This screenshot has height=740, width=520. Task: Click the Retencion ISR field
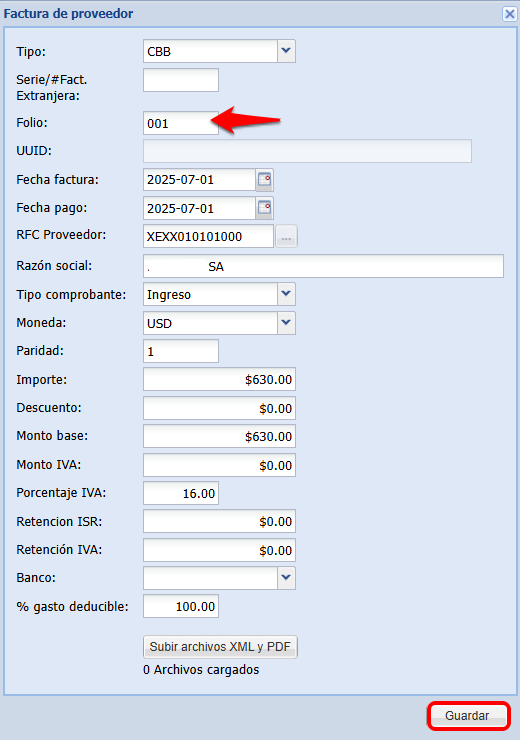[x=219, y=521]
